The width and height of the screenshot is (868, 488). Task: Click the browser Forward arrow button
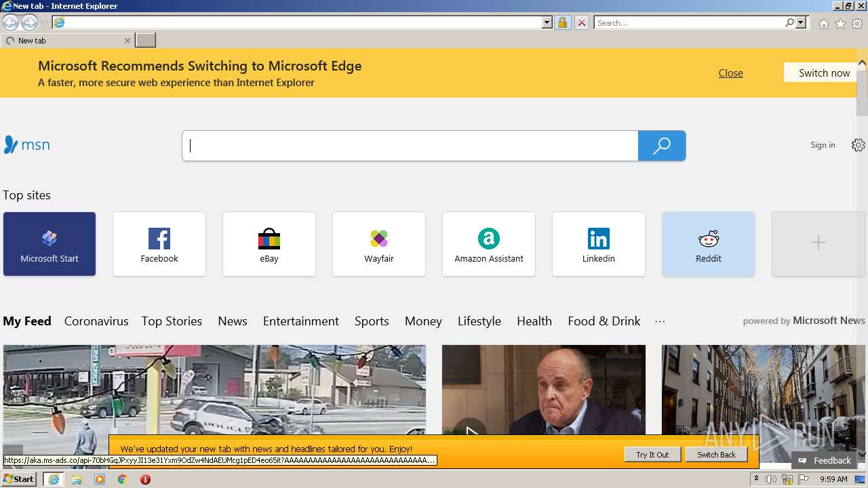coord(29,23)
